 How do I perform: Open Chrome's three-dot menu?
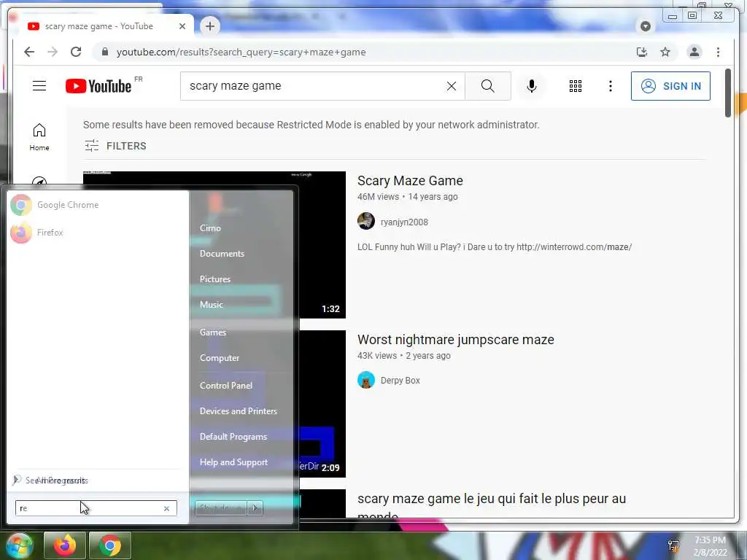pos(718,52)
